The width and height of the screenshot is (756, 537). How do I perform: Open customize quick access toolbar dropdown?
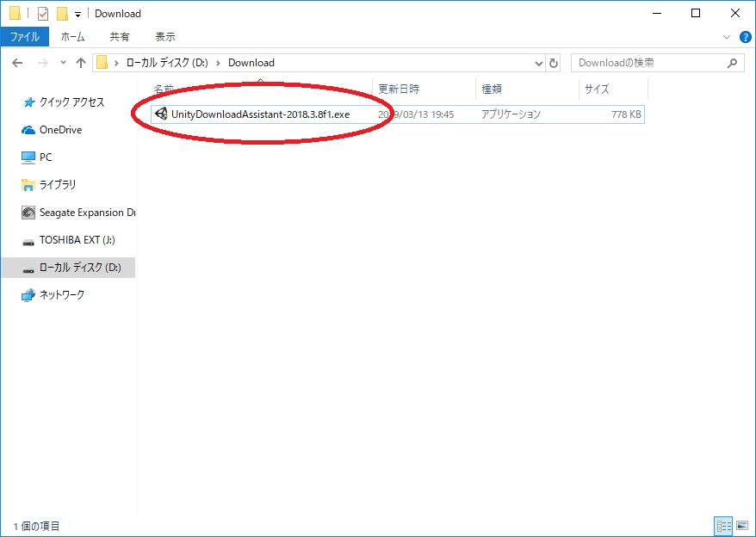tap(77, 15)
